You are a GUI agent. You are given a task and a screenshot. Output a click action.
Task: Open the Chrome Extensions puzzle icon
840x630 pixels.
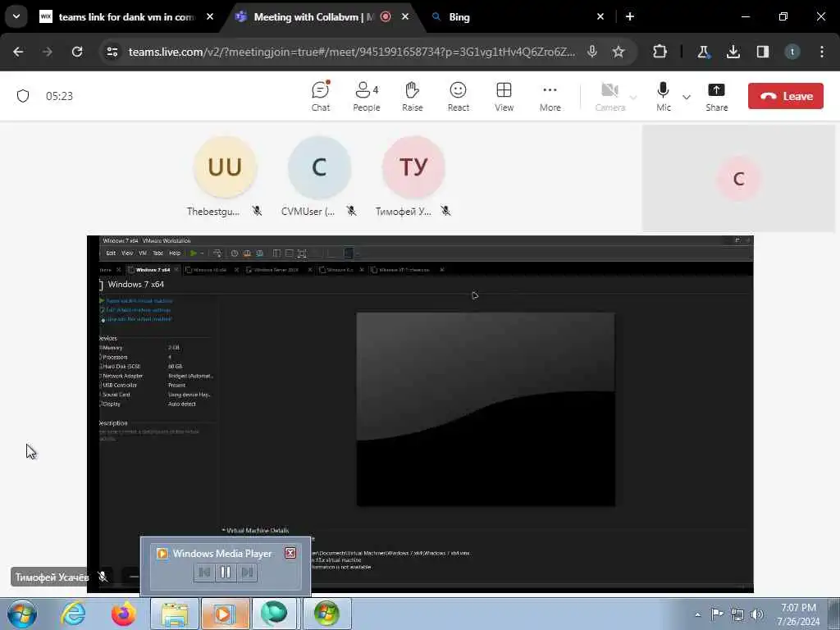click(x=660, y=52)
